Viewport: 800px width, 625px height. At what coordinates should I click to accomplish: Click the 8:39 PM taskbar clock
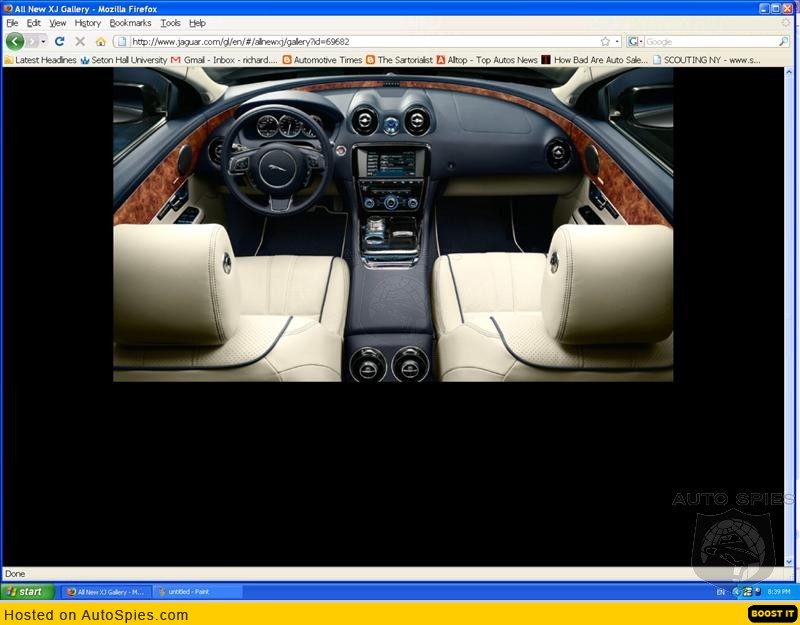coord(779,592)
